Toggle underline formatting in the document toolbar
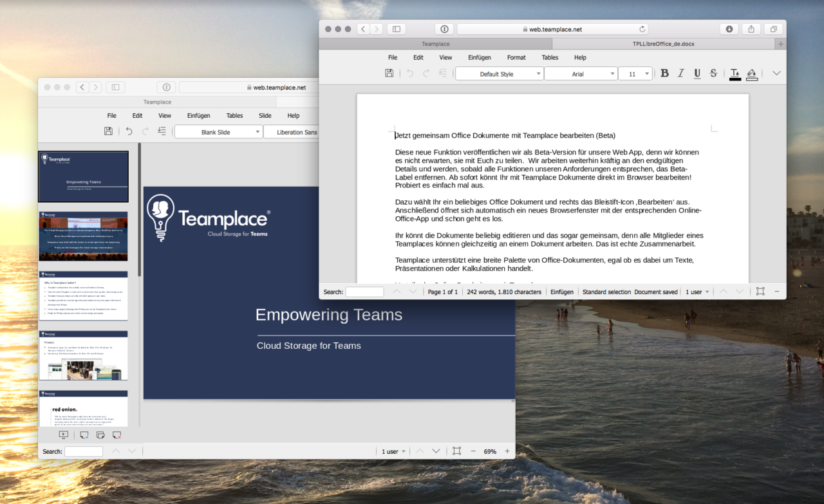The image size is (824, 504). tap(697, 73)
